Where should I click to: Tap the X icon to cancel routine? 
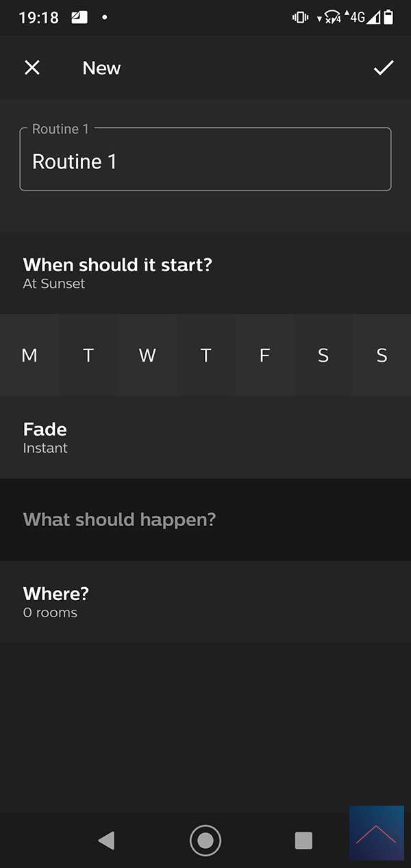32,68
